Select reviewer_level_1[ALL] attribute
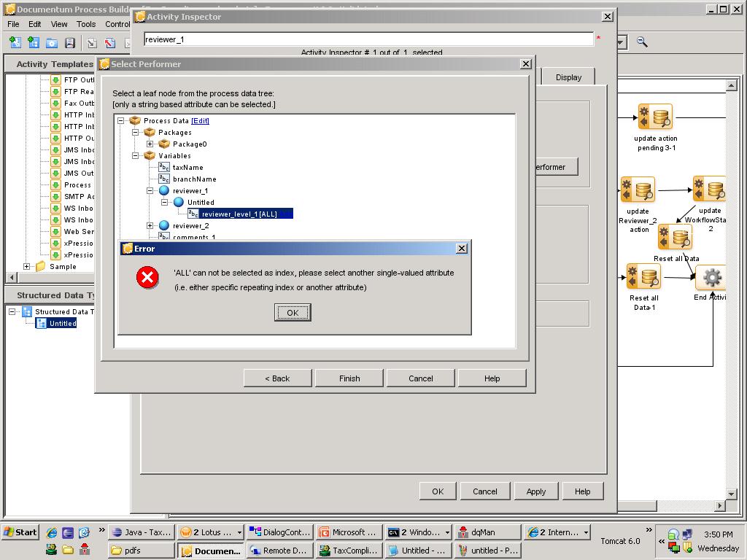The height and width of the screenshot is (560, 747). coord(239,214)
